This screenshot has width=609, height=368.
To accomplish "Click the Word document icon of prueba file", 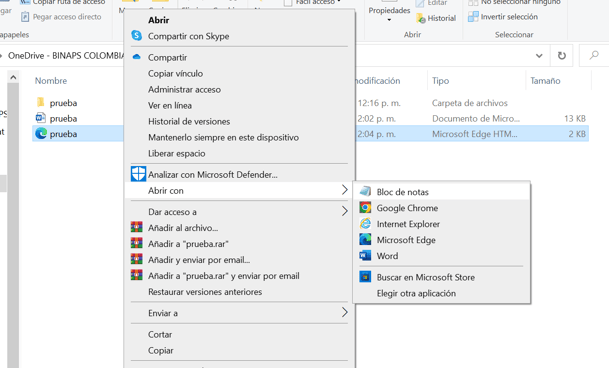I will [x=40, y=118].
